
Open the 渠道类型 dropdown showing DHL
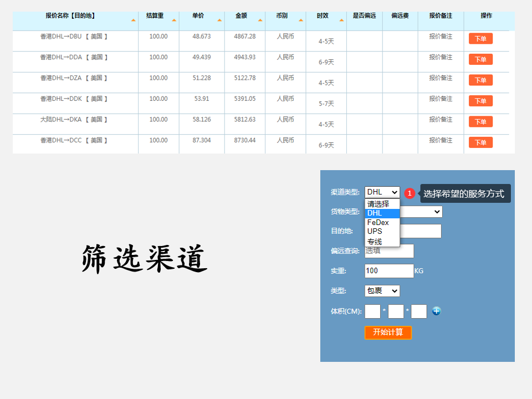[382, 192]
